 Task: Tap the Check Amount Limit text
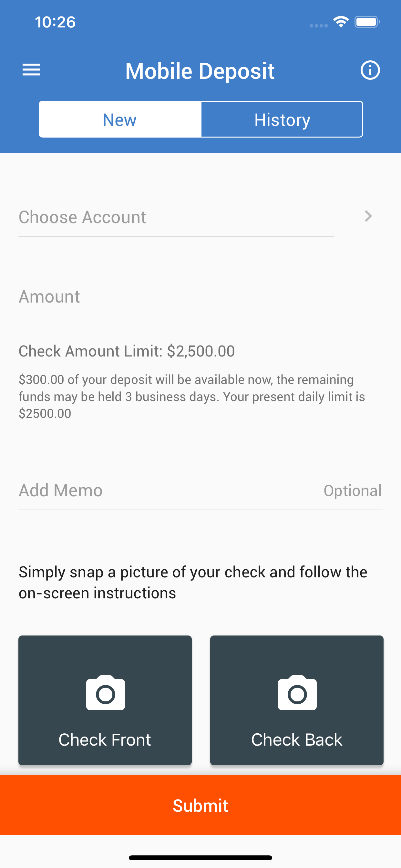click(x=127, y=351)
